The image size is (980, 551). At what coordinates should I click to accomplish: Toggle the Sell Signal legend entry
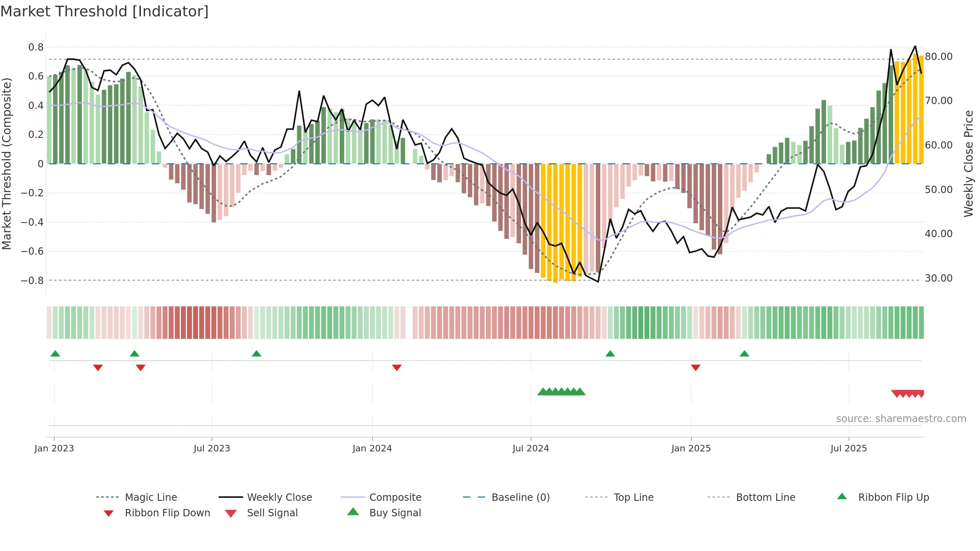click(x=261, y=513)
